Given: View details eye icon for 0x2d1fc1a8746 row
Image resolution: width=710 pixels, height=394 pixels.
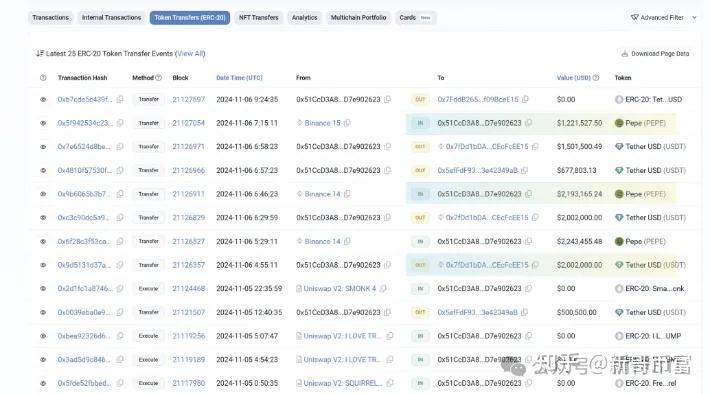Looking at the screenshot, I should (x=43, y=288).
